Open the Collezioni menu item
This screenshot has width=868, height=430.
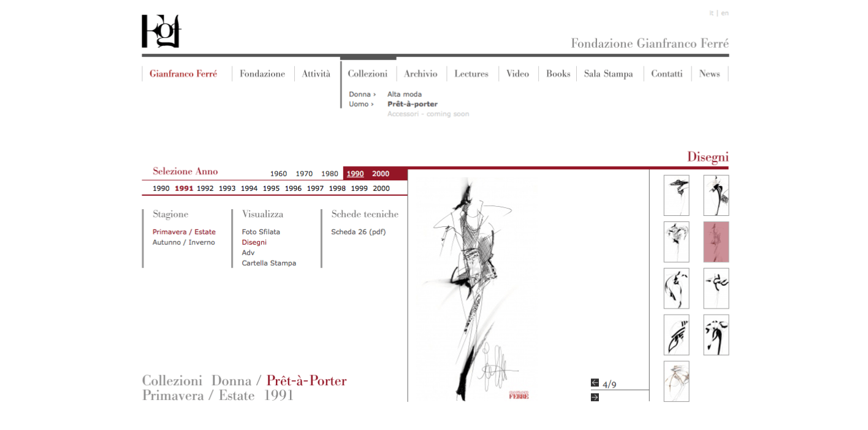368,74
